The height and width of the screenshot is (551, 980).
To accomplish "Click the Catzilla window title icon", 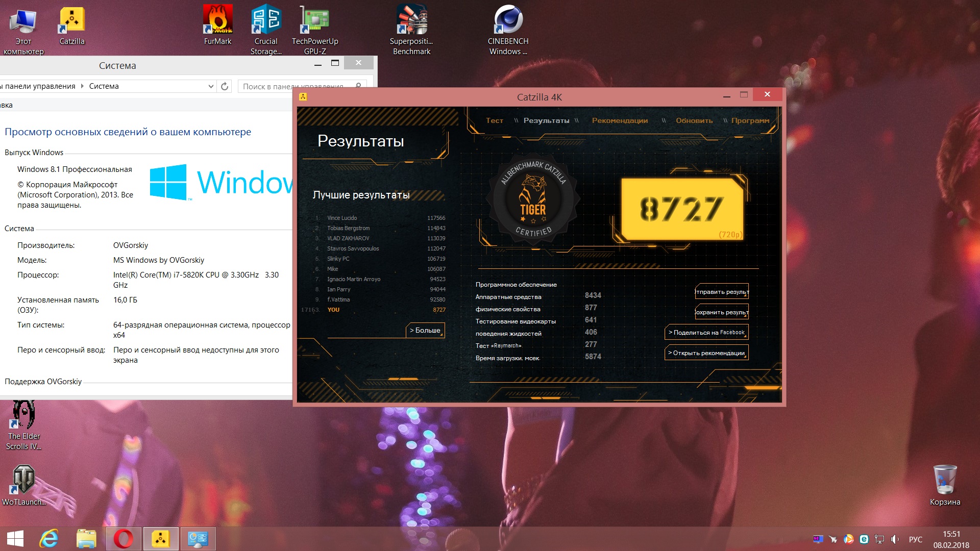I will pyautogui.click(x=303, y=96).
